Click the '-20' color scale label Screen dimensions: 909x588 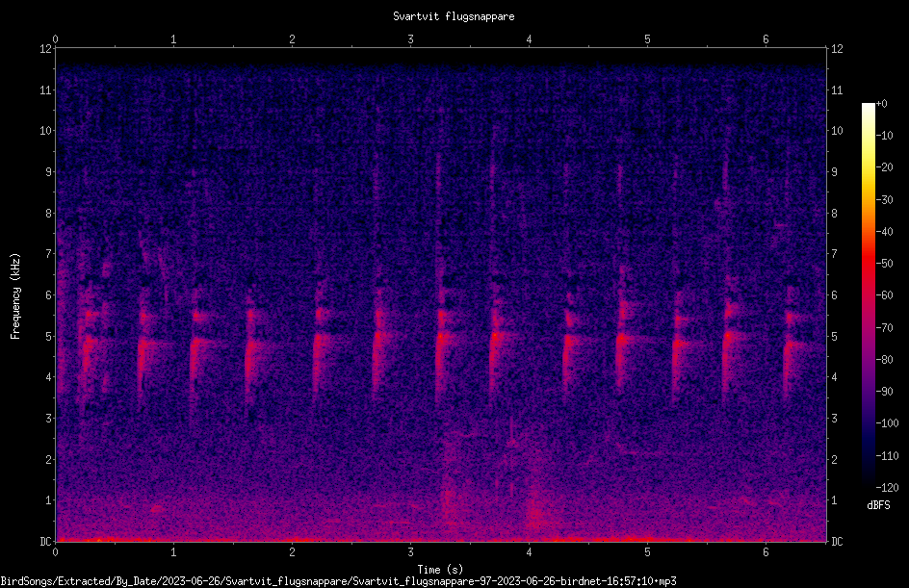click(x=885, y=167)
